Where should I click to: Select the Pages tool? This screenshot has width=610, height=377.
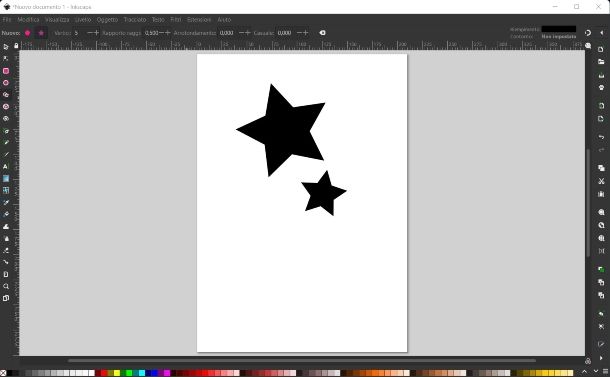click(x=6, y=298)
